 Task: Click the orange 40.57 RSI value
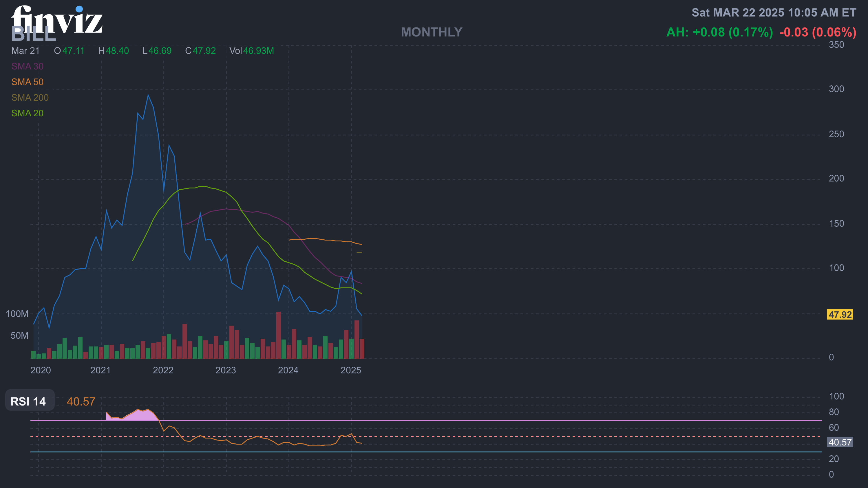tap(81, 401)
